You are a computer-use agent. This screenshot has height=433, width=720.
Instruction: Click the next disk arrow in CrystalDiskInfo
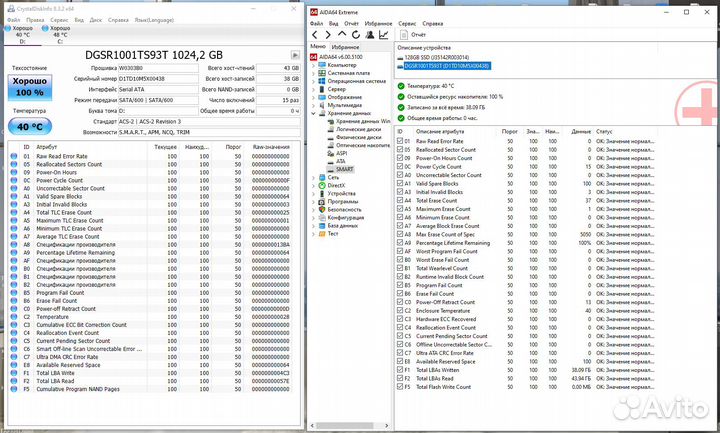point(294,56)
